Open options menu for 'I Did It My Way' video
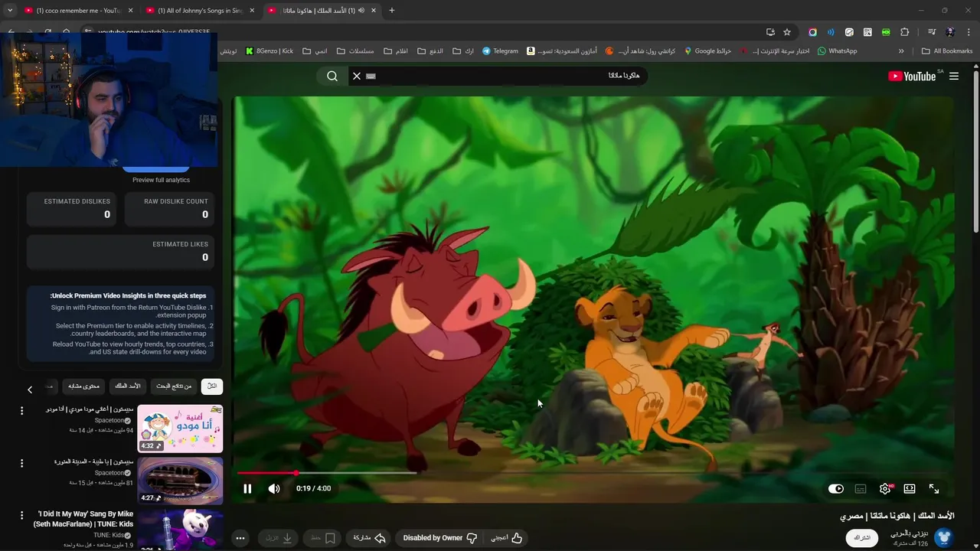The image size is (980, 551). coord(21,515)
